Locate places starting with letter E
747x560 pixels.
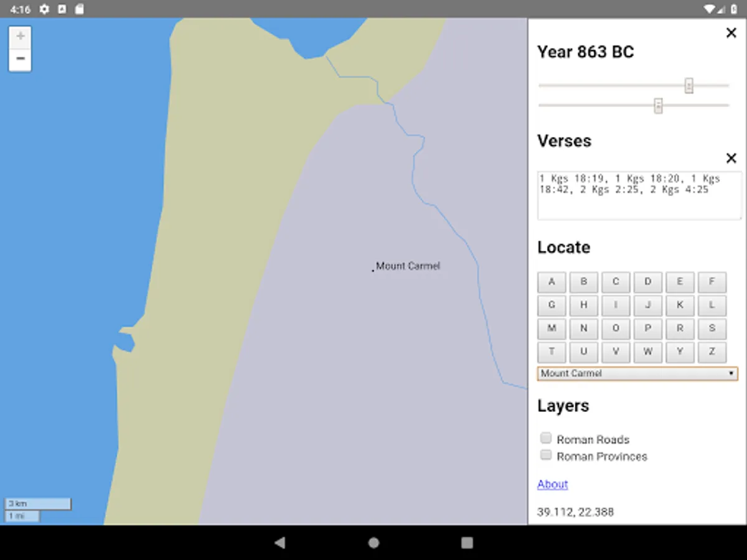680,282
